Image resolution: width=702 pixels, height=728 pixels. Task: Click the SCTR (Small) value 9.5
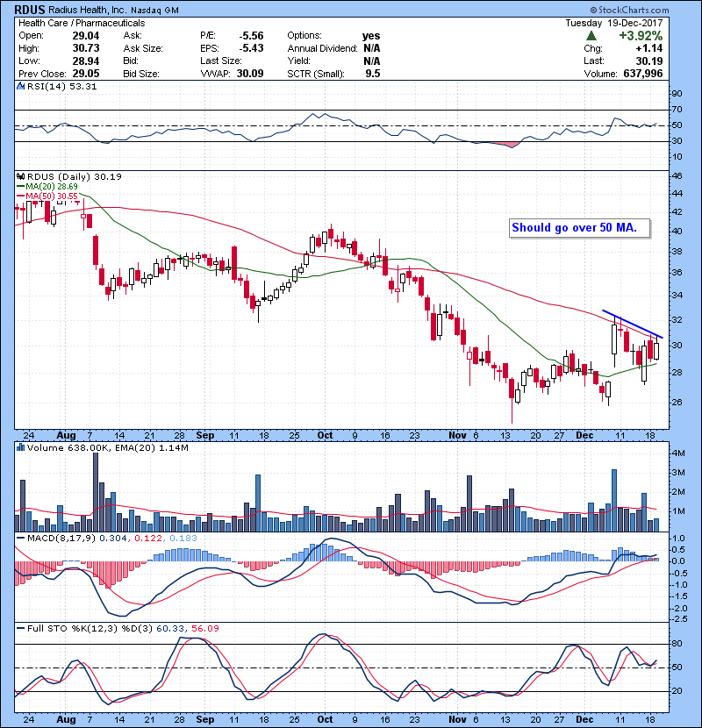pyautogui.click(x=373, y=74)
